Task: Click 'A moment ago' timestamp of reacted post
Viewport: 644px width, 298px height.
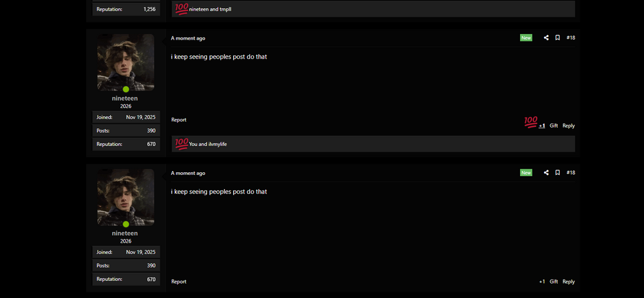Action: 188,38
